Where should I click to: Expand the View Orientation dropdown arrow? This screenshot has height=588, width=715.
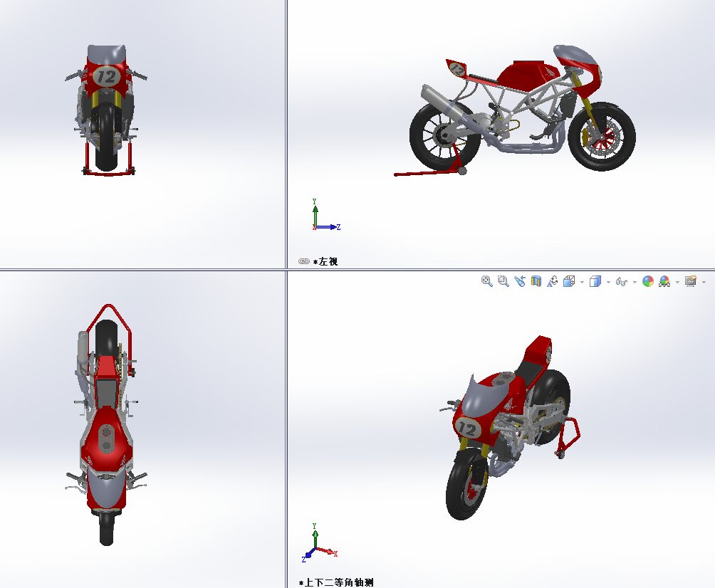(582, 282)
